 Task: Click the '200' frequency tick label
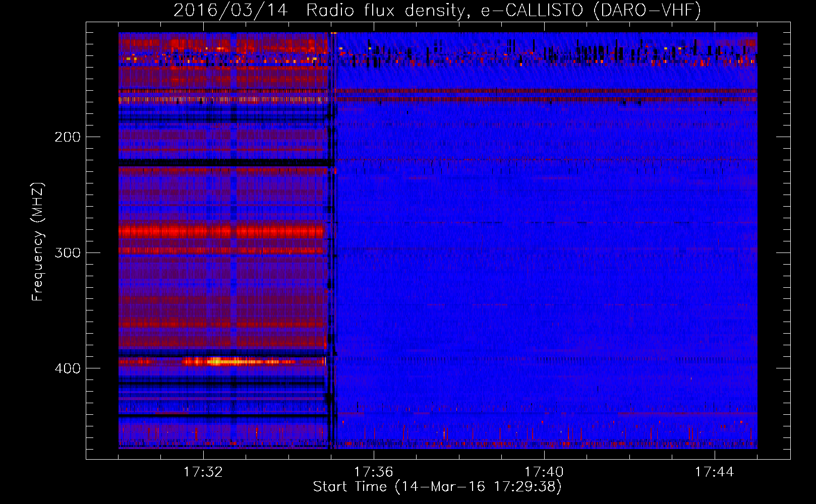68,137
